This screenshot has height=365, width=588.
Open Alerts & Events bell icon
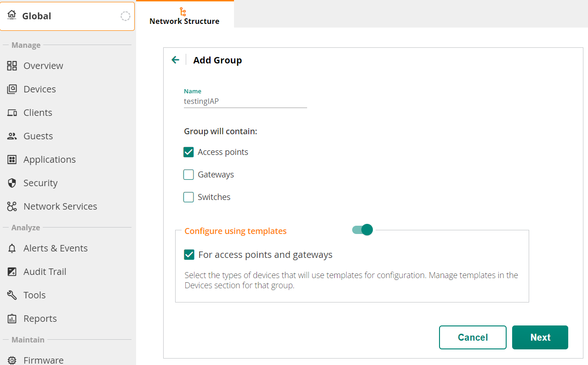pos(12,248)
